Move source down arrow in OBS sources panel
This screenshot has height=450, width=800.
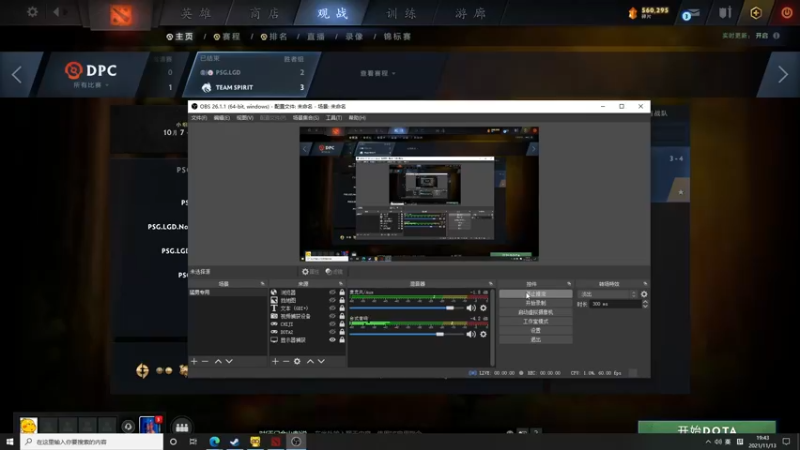[x=321, y=361]
